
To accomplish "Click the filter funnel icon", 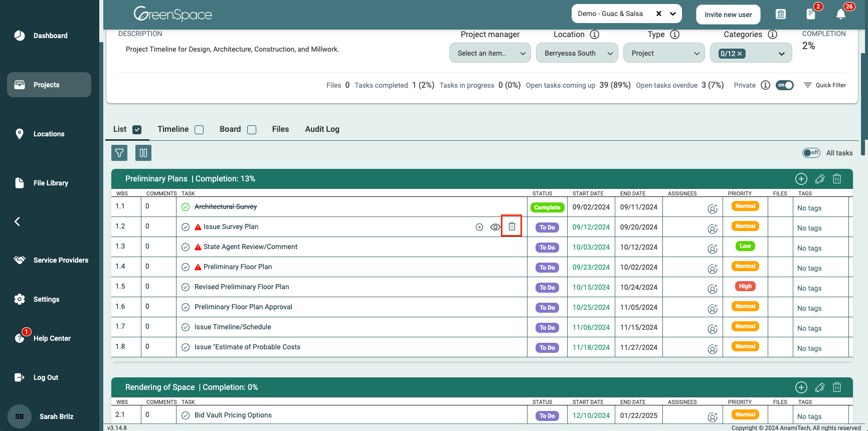I will (x=119, y=153).
